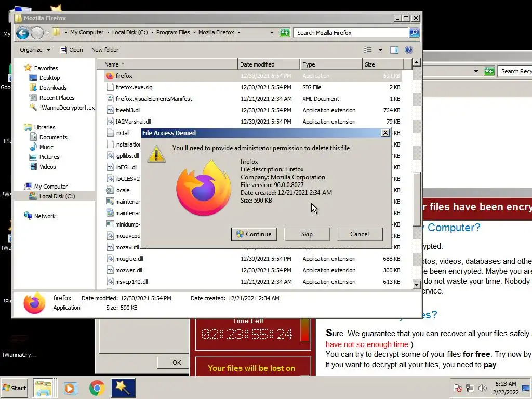The width and height of the screenshot is (532, 399).
Task: Open Windows Media Player from taskbar
Action: pos(70,388)
